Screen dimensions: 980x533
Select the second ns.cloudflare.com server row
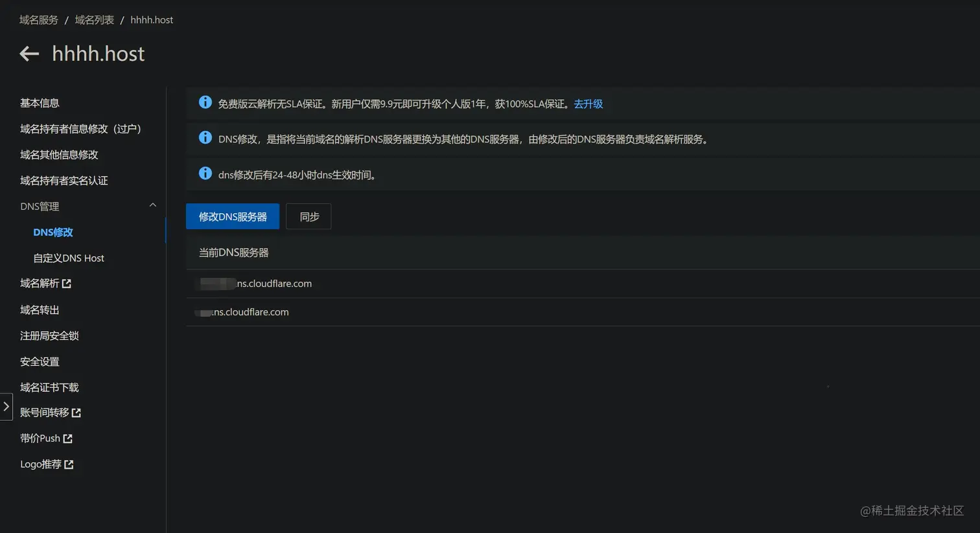coord(583,312)
